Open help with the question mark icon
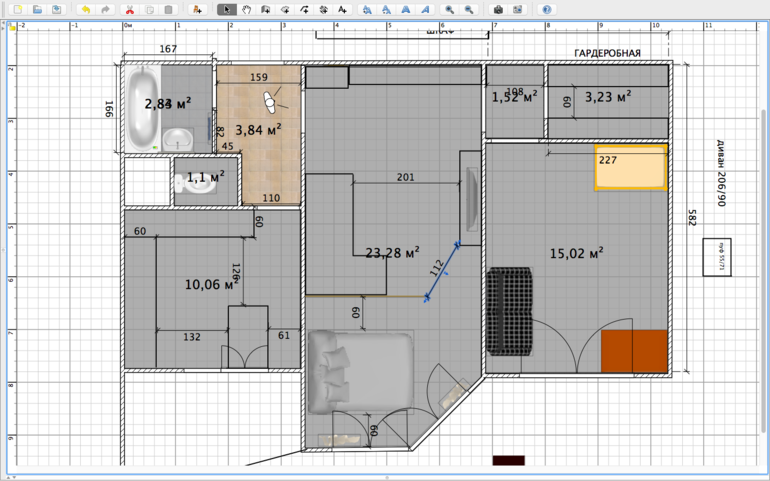Screen dimensions: 770x481 pyautogui.click(x=546, y=9)
